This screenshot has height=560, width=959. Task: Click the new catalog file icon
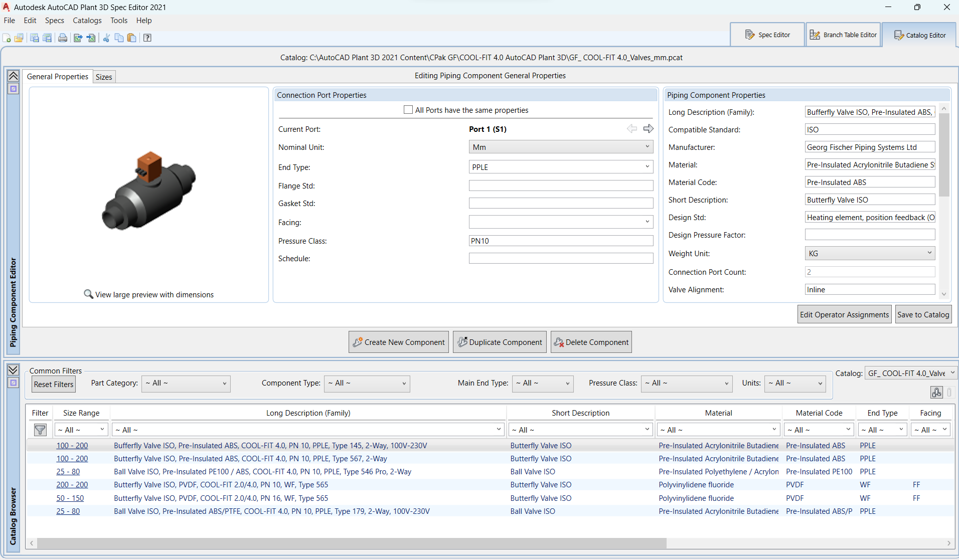pos(7,38)
